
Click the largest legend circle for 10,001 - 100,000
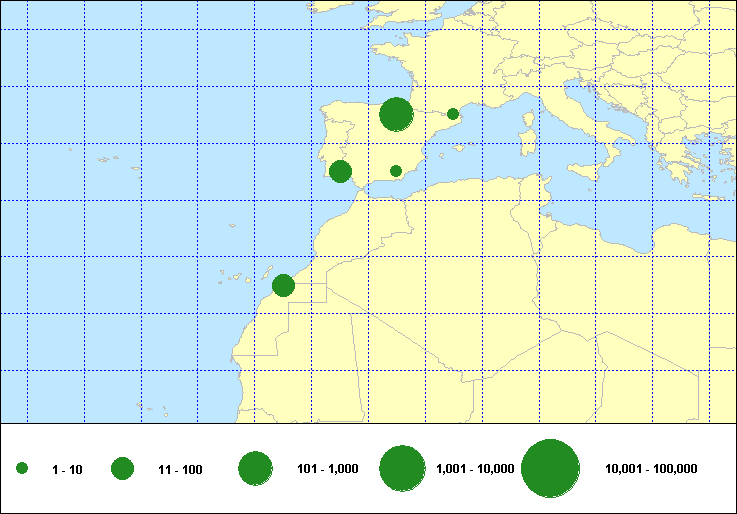click(x=551, y=469)
